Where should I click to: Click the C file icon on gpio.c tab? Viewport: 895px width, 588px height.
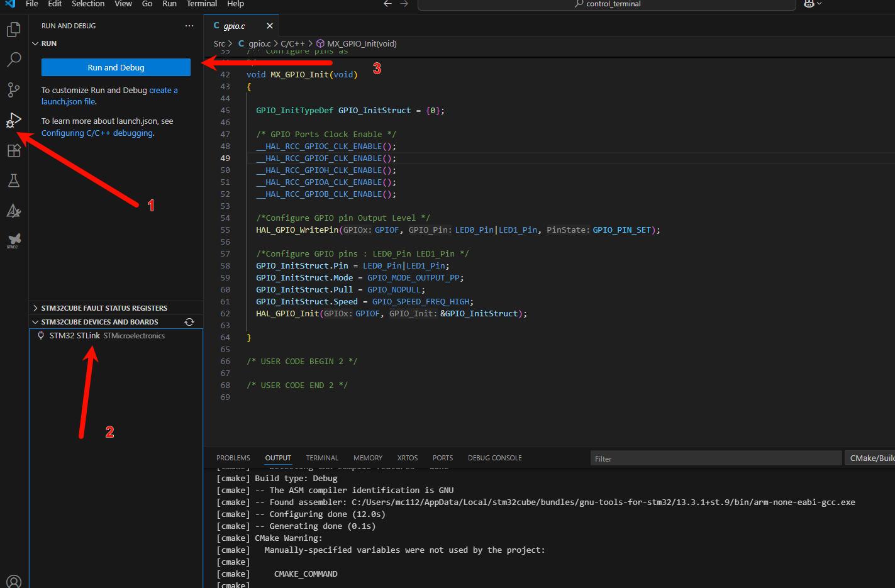point(216,26)
